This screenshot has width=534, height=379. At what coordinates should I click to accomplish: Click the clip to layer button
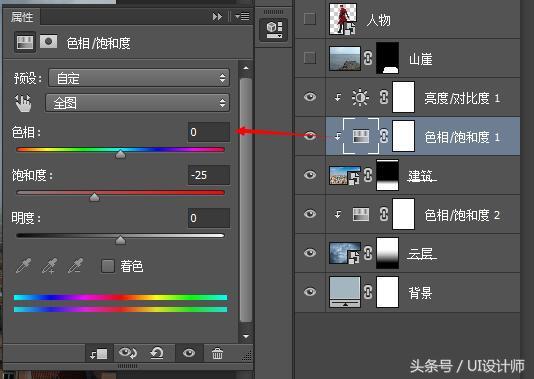98,354
